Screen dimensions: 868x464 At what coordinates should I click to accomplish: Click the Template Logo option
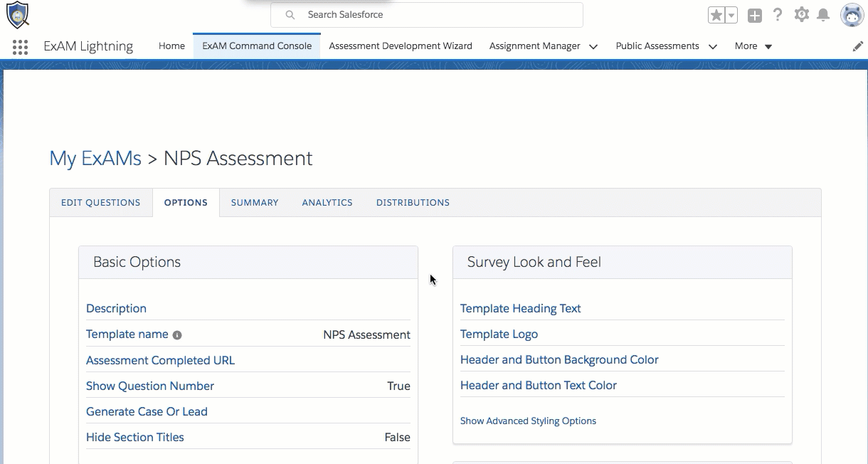coord(499,334)
